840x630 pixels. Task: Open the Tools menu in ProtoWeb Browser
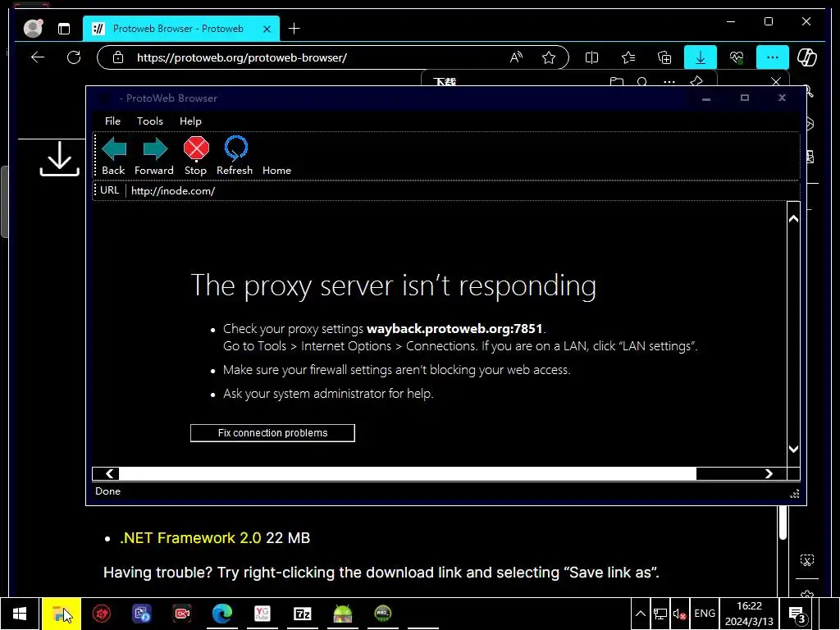150,121
